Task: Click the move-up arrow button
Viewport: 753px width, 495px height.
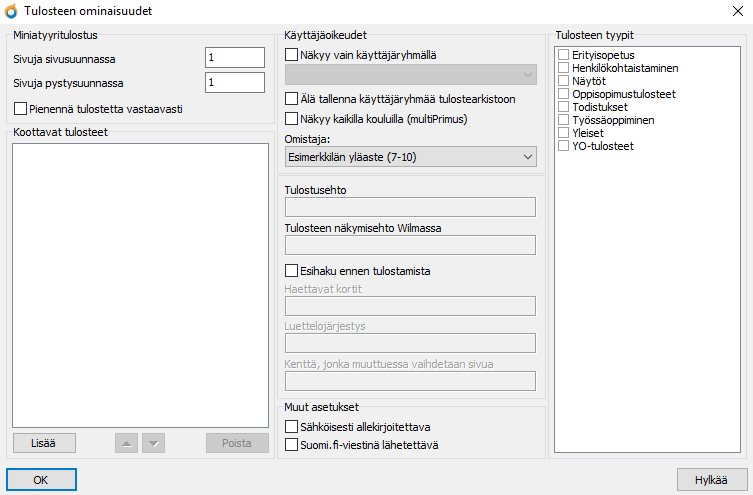Action: pos(126,443)
